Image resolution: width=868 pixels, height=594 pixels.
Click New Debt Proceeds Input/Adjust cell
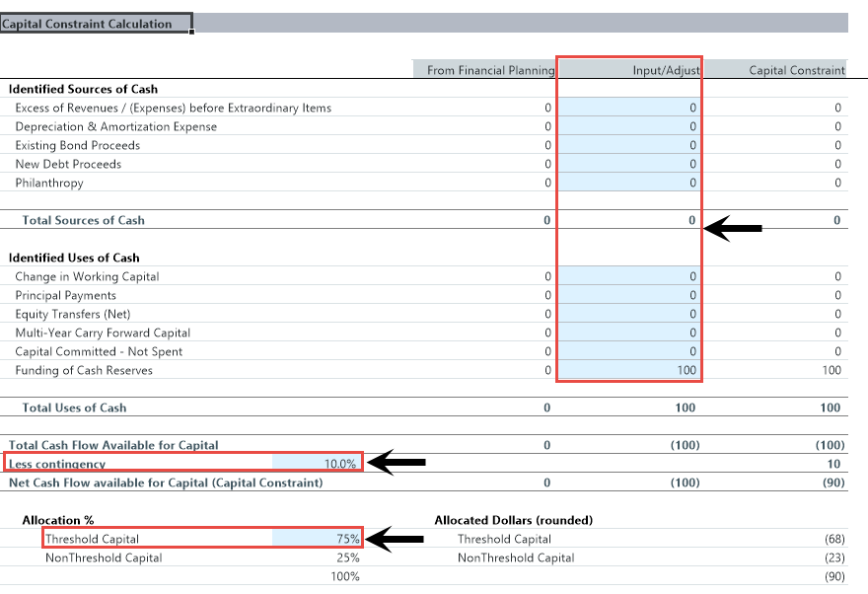pyautogui.click(x=629, y=164)
